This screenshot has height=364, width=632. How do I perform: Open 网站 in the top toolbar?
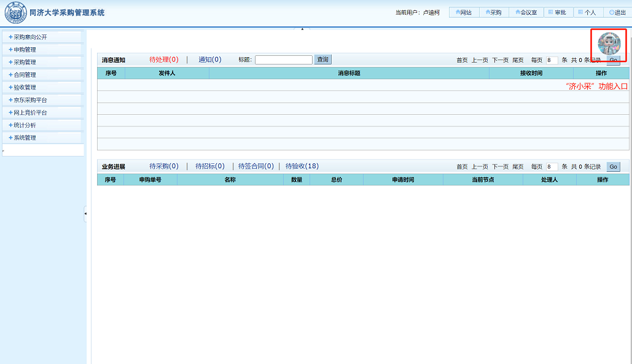click(464, 12)
